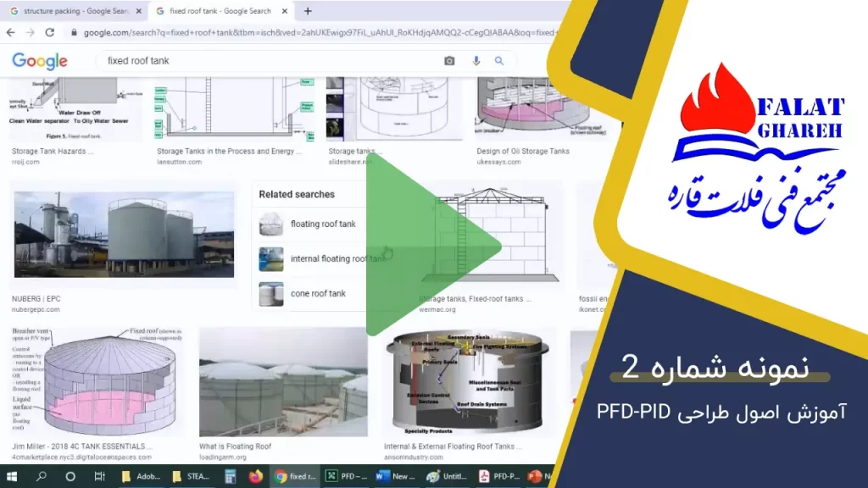
Task: Open the Jim Miller 4C Tank Essentials diagram
Action: pyautogui.click(x=97, y=381)
